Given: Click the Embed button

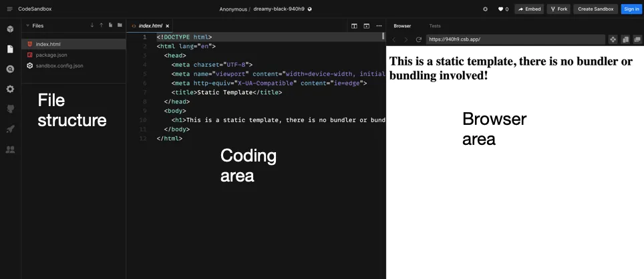Looking at the screenshot, I should click(529, 9).
